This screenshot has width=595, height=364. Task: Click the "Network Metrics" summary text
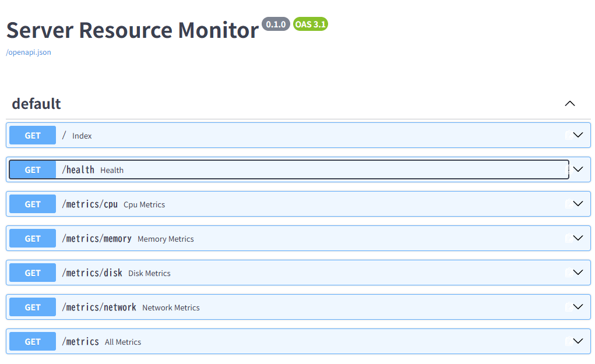(x=171, y=308)
